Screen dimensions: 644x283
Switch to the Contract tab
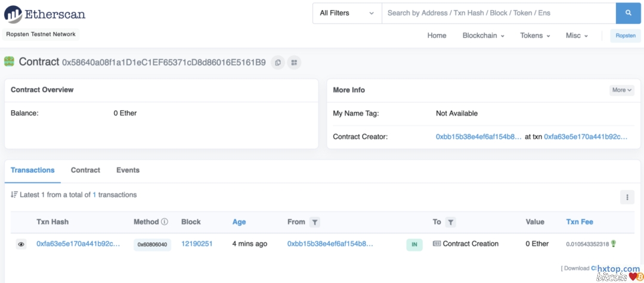pos(85,170)
